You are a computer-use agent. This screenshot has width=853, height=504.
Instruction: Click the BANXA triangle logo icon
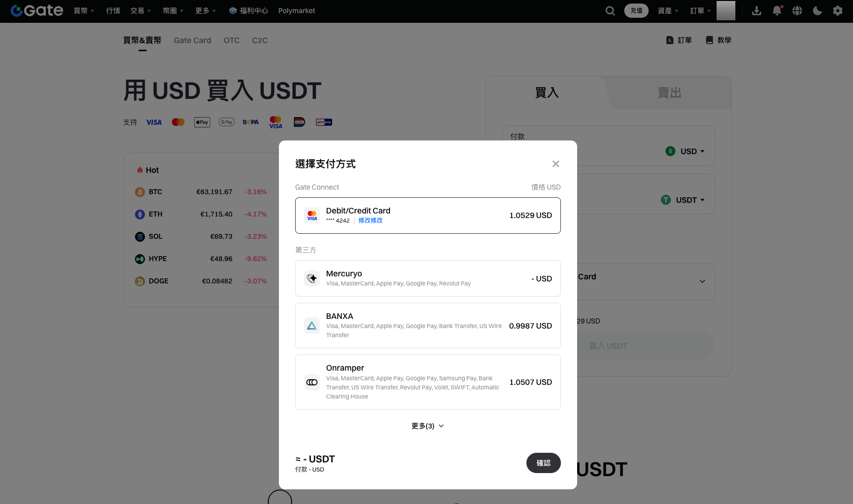(x=312, y=326)
